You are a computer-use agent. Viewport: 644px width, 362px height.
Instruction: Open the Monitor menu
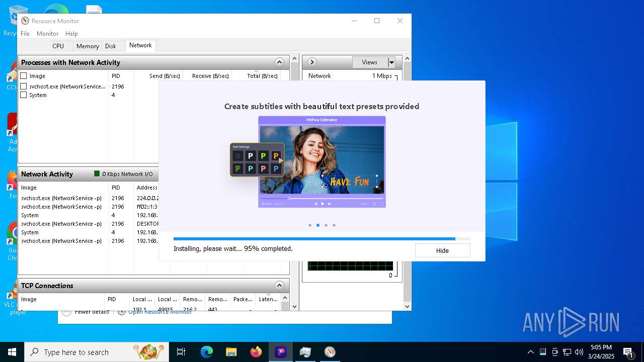point(48,33)
